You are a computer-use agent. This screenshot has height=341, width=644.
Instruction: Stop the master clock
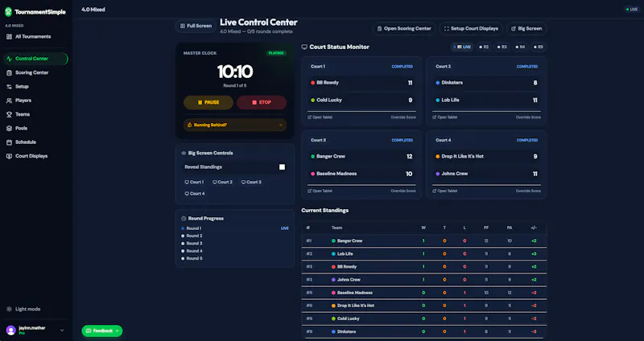(262, 103)
